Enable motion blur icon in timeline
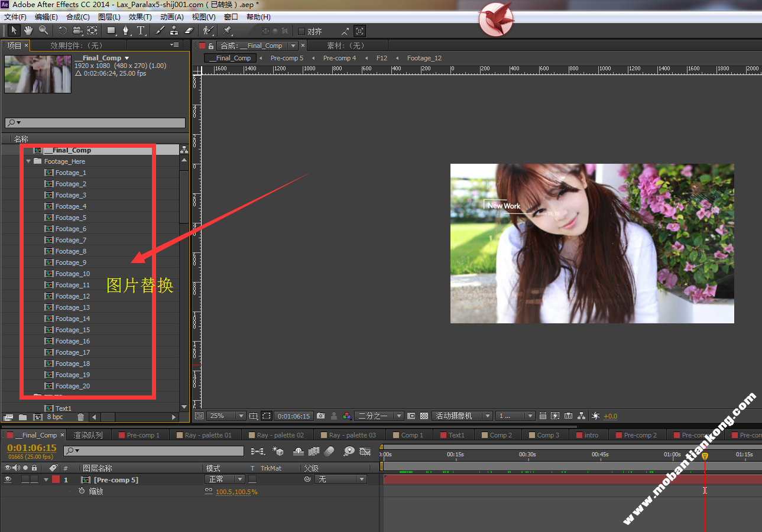This screenshot has height=532, width=762. [x=329, y=452]
